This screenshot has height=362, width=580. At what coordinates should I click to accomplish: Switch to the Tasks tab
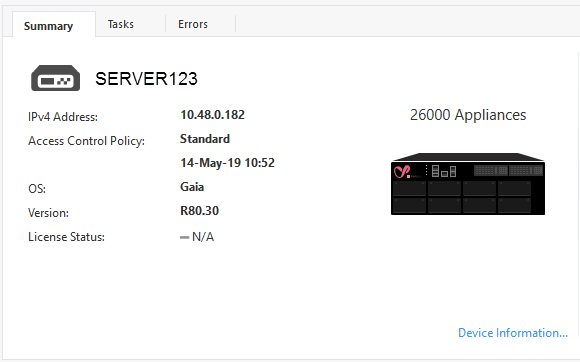click(x=121, y=24)
